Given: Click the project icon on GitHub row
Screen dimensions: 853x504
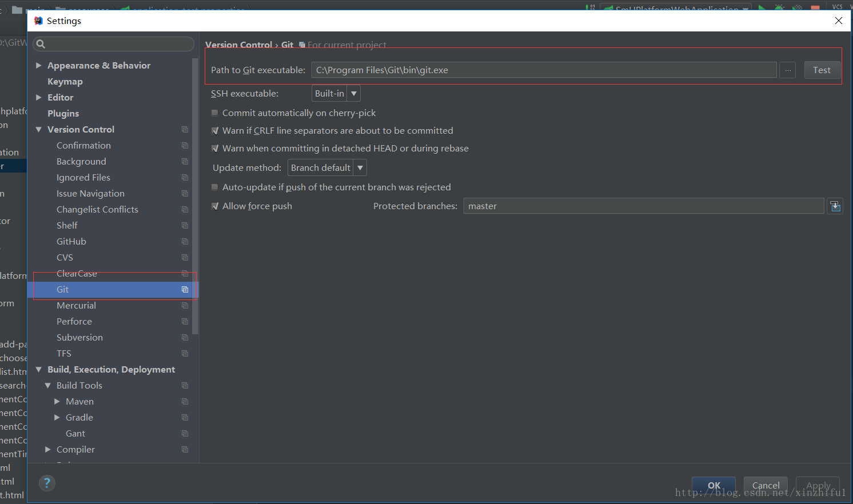Looking at the screenshot, I should (x=185, y=242).
